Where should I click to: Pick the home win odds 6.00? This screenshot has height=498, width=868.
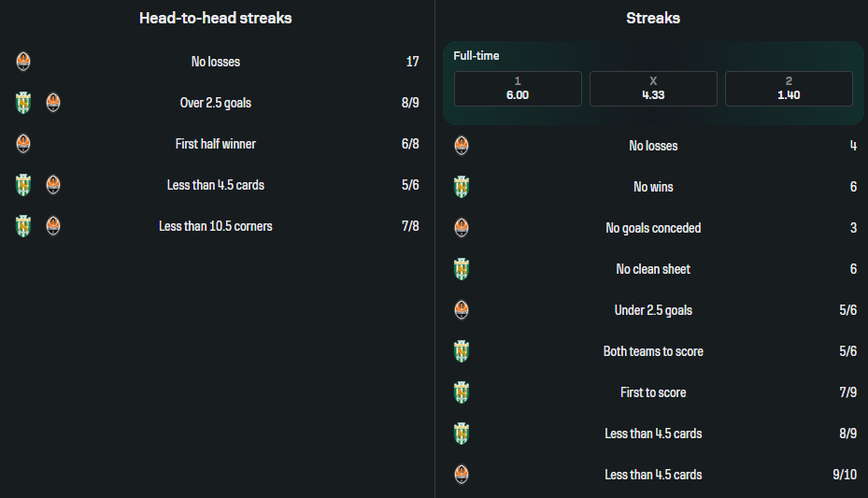(518, 89)
